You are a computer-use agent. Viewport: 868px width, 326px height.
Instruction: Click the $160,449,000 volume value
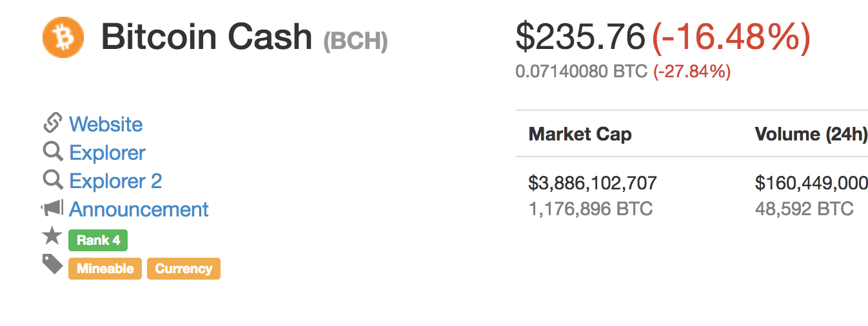[x=811, y=183]
